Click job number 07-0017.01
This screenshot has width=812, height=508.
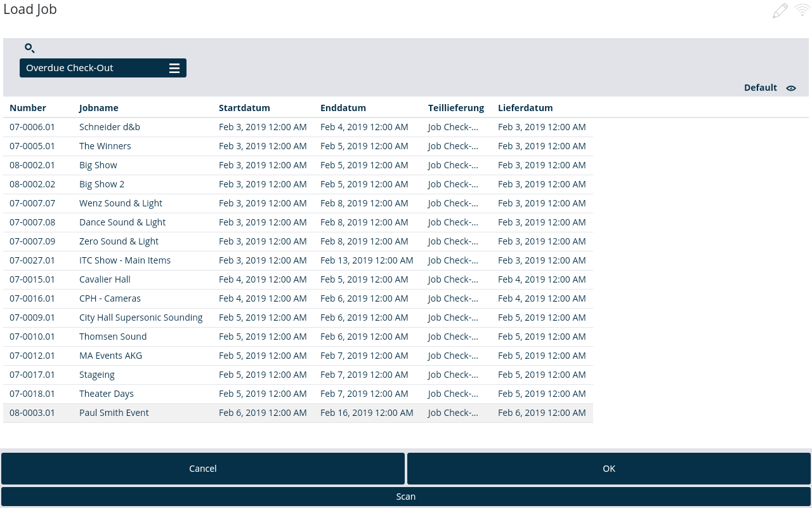click(x=32, y=375)
